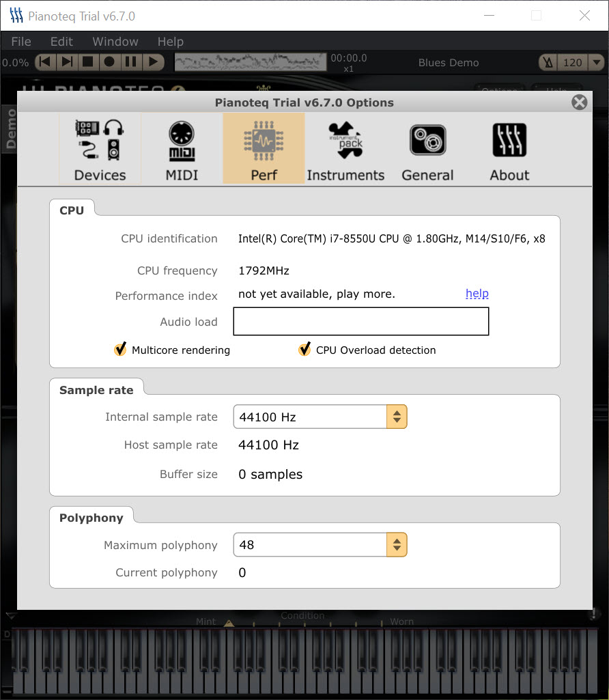Click the Pianoteq app icon in title bar
The image size is (609, 700).
(x=16, y=16)
